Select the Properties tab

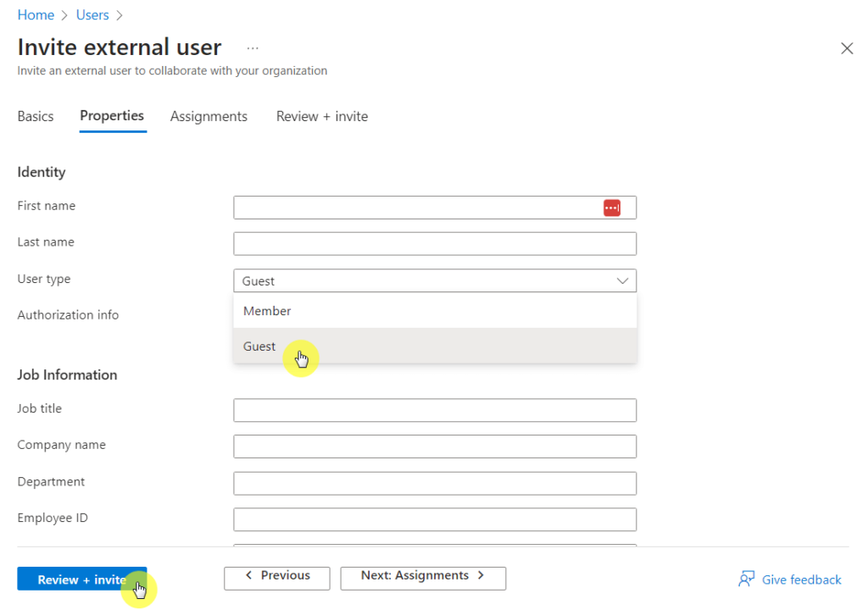coord(112,116)
